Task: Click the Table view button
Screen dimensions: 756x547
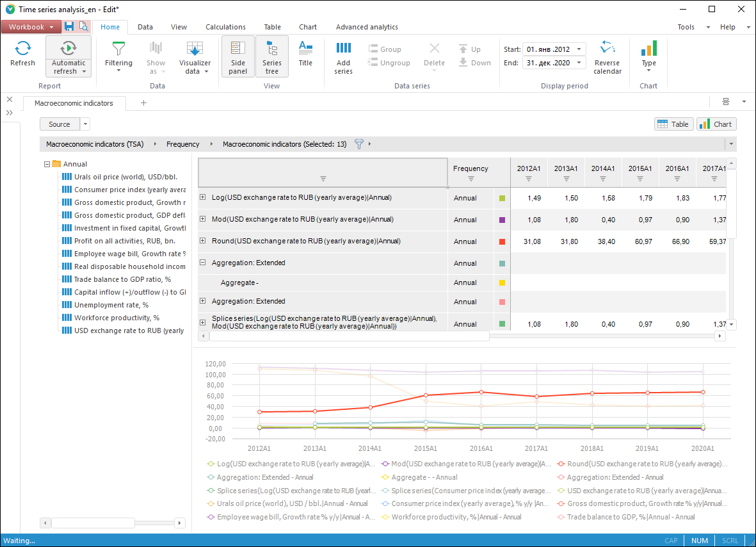Action: pyautogui.click(x=673, y=124)
